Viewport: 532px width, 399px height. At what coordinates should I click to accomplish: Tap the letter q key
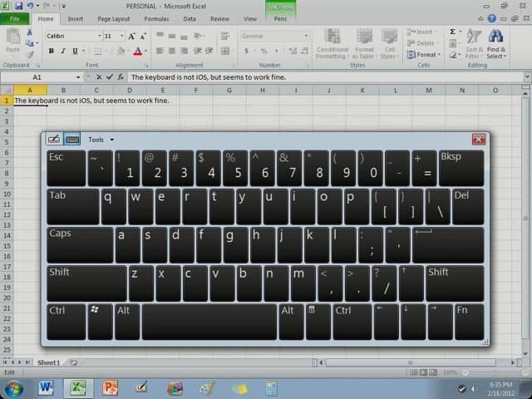(114, 207)
